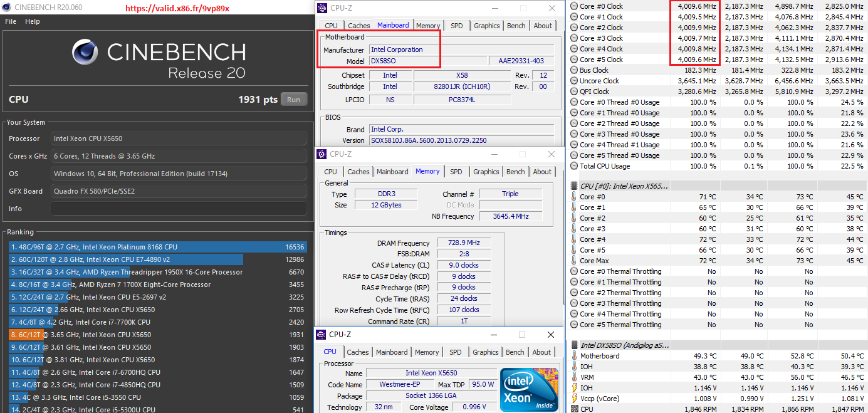Click the GFX Board Quadro FX 580 field
This screenshot has width=868, height=413.
(x=179, y=191)
